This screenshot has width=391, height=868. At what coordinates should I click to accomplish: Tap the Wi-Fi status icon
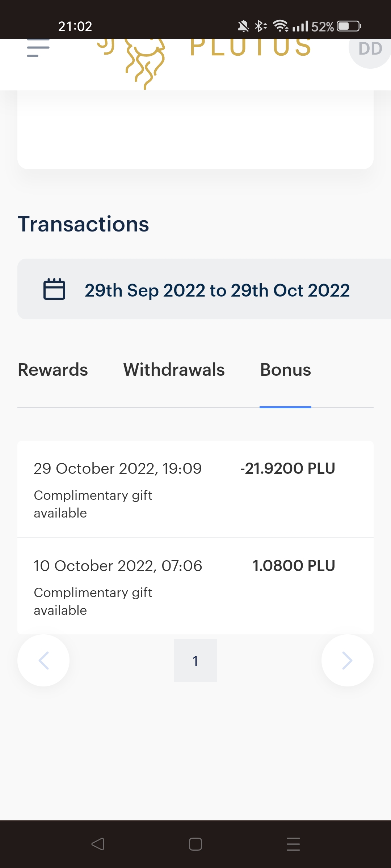[x=281, y=26]
